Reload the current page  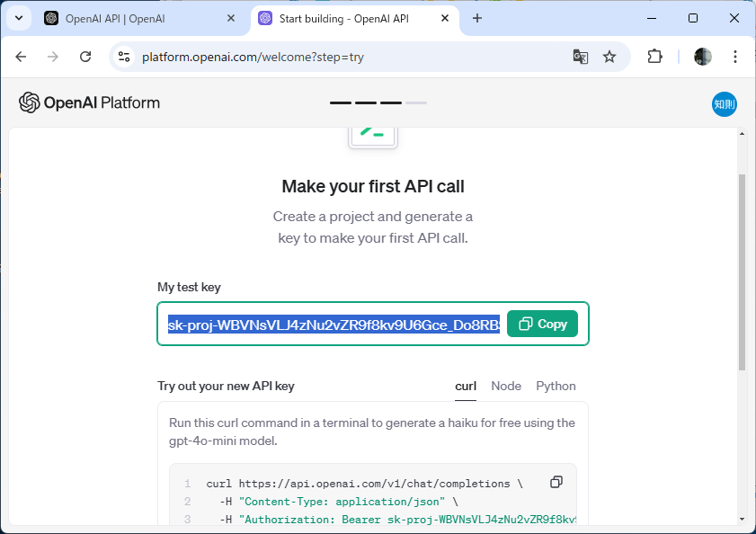click(x=85, y=57)
